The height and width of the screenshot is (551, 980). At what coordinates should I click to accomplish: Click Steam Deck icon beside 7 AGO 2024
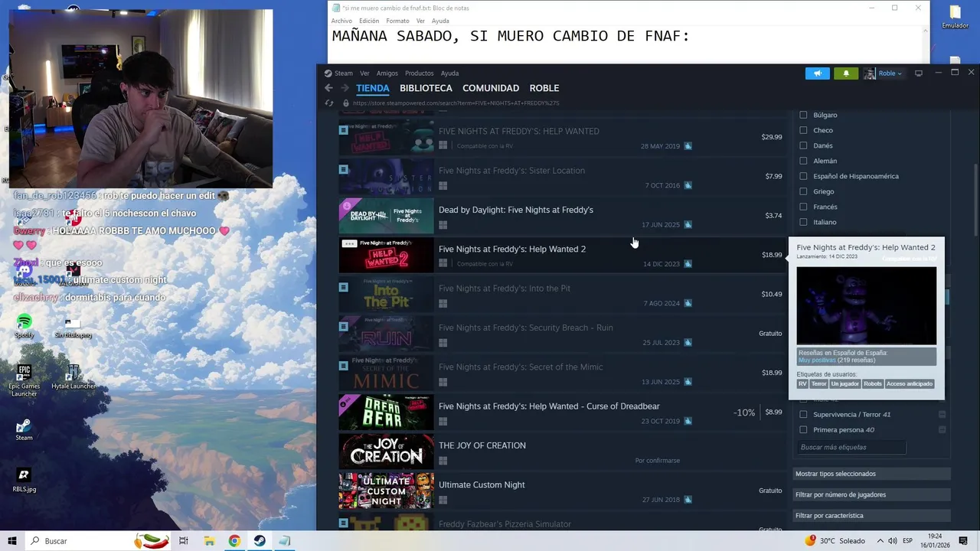click(688, 303)
